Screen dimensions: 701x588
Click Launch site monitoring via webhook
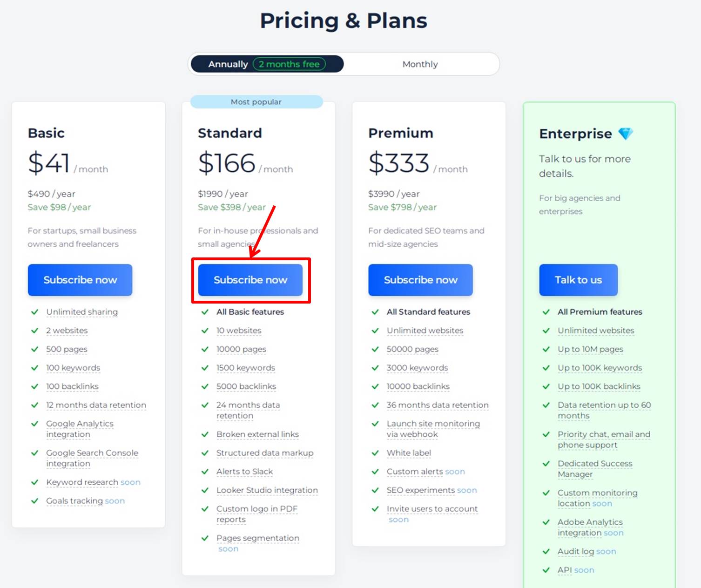click(x=433, y=429)
